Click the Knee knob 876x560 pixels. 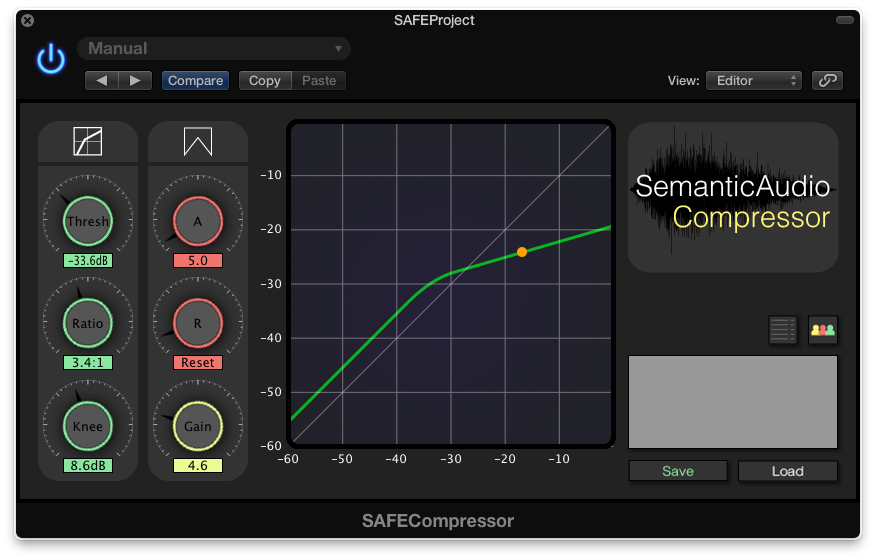click(88, 426)
